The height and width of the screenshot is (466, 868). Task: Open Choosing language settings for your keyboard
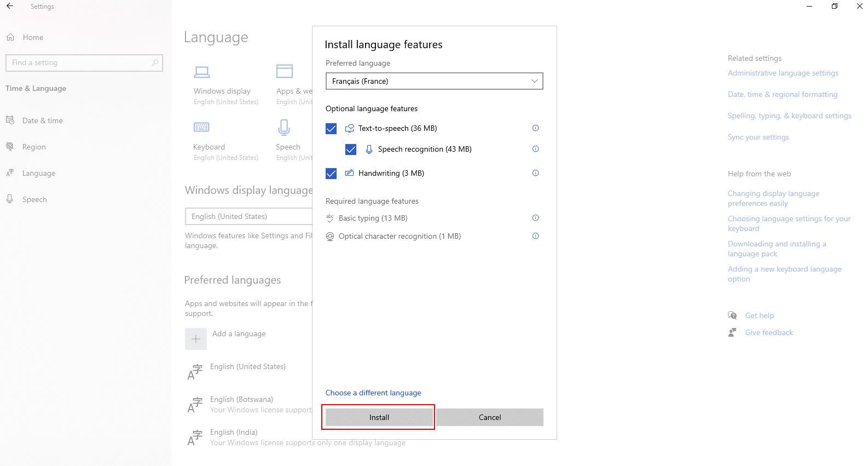click(x=789, y=223)
